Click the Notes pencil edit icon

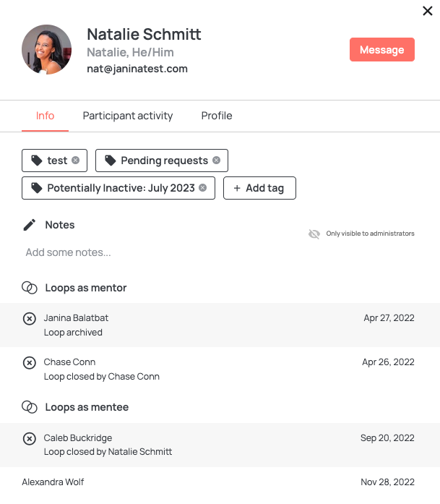click(x=30, y=225)
